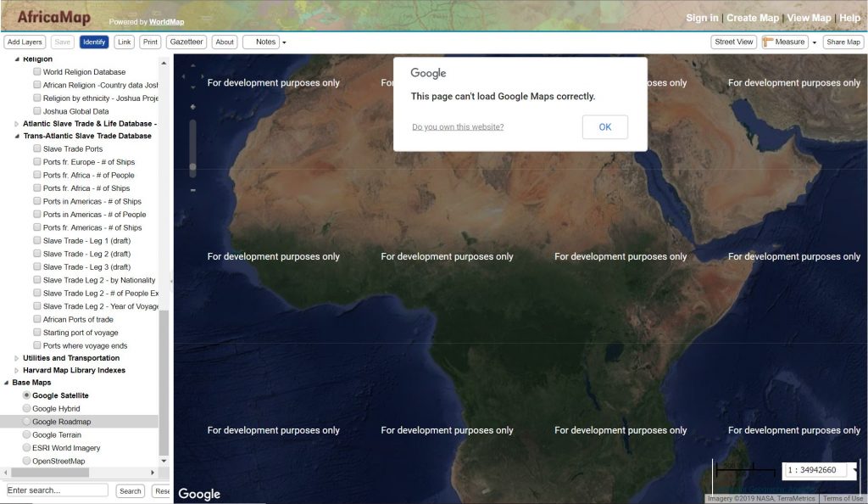
Task: Click the Add Layers button
Action: [25, 42]
